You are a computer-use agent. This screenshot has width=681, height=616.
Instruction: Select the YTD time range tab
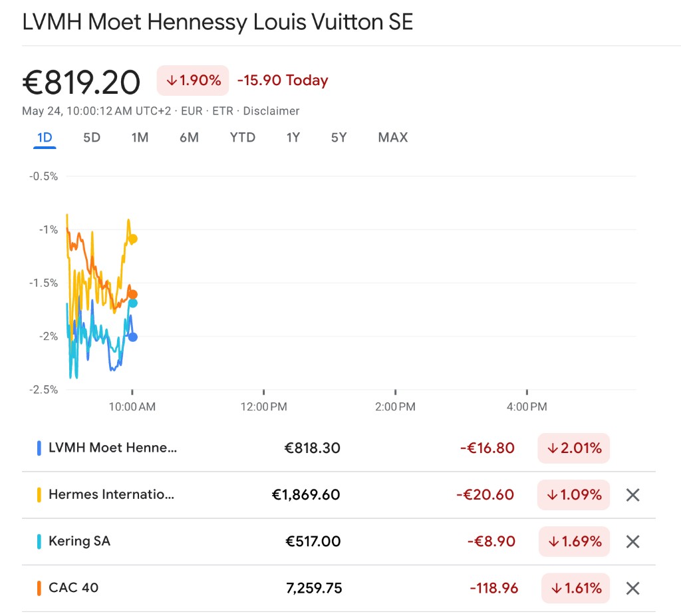click(243, 138)
